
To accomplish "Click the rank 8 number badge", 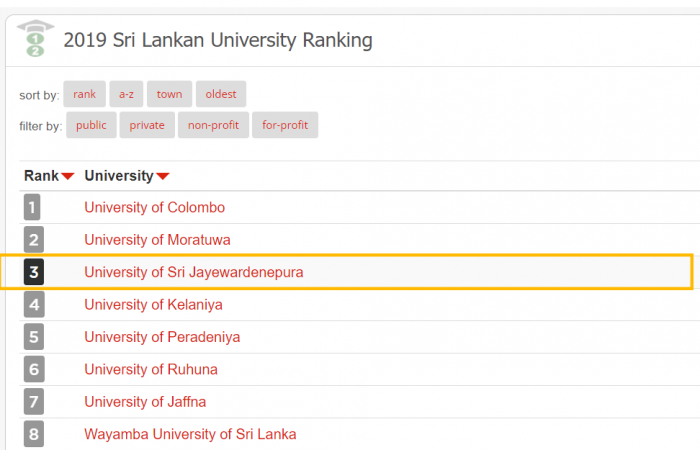I will tap(33, 434).
